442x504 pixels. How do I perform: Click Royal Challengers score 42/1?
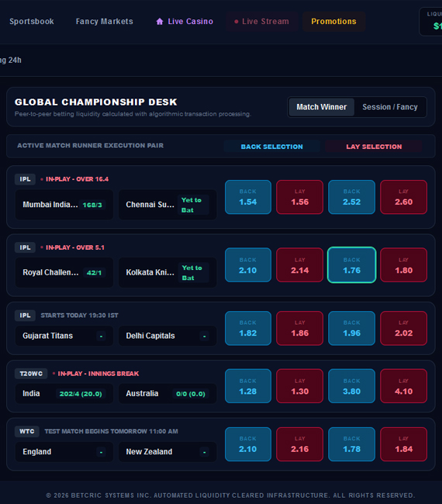coord(94,273)
